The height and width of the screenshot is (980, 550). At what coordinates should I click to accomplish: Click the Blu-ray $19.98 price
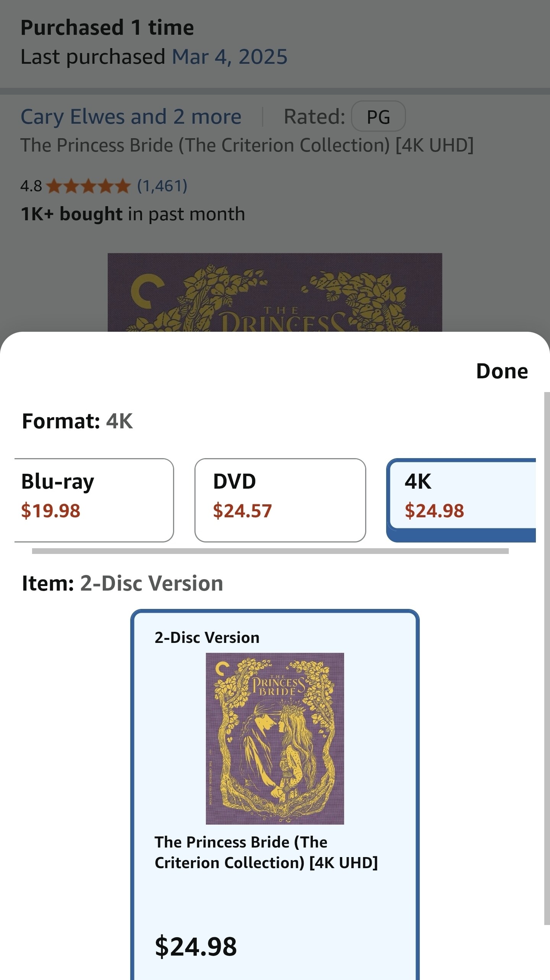[51, 511]
